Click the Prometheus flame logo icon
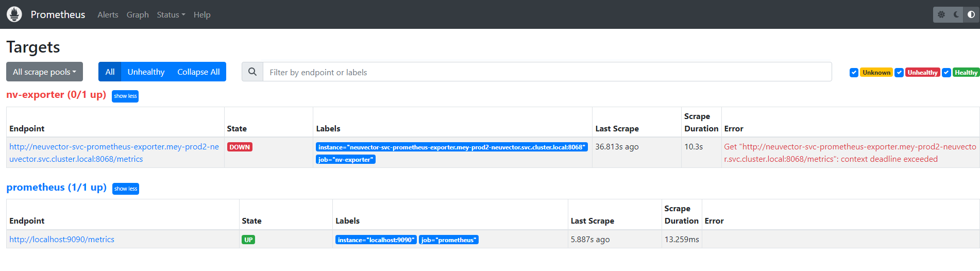 (14, 14)
